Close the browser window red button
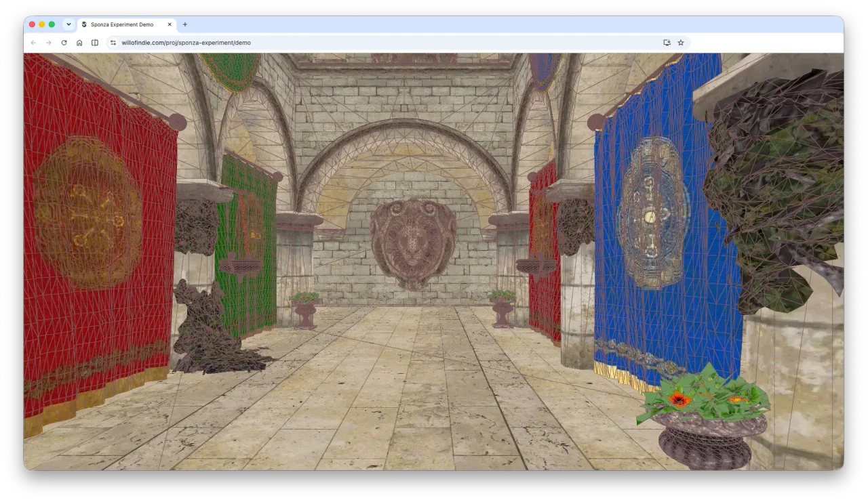This screenshot has height=502, width=868. coord(32,24)
